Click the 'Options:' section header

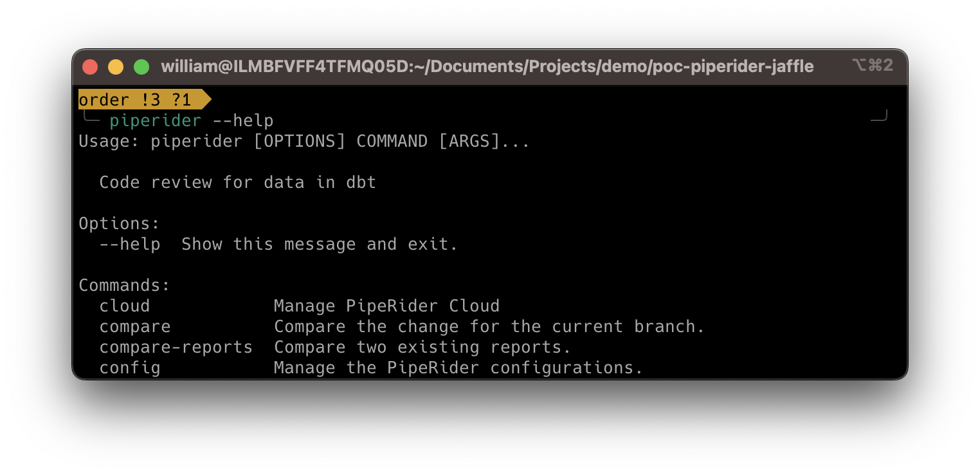[118, 223]
